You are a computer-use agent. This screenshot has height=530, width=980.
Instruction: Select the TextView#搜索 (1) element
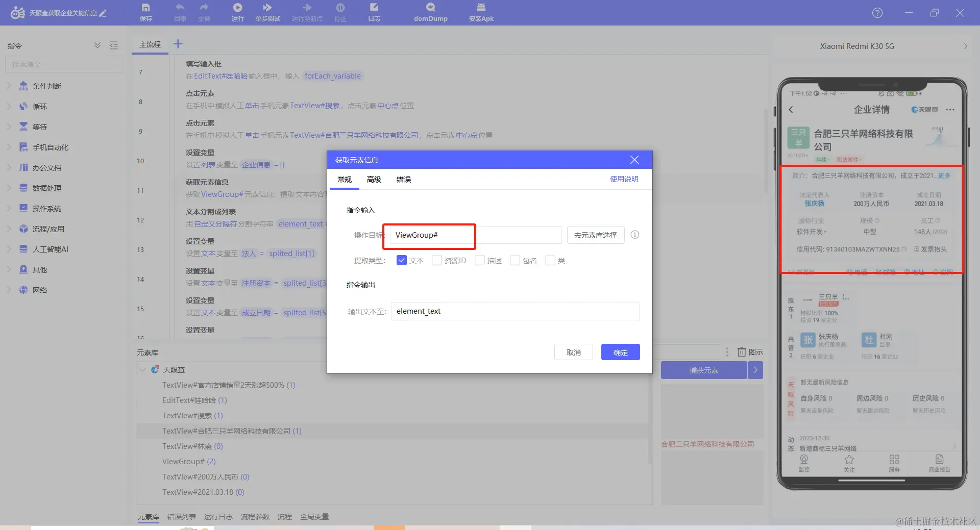point(192,416)
